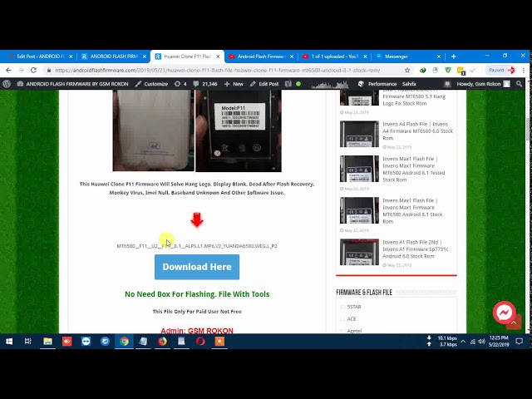
Task: Click the Invens A1 post thumbnail
Action: click(x=359, y=252)
